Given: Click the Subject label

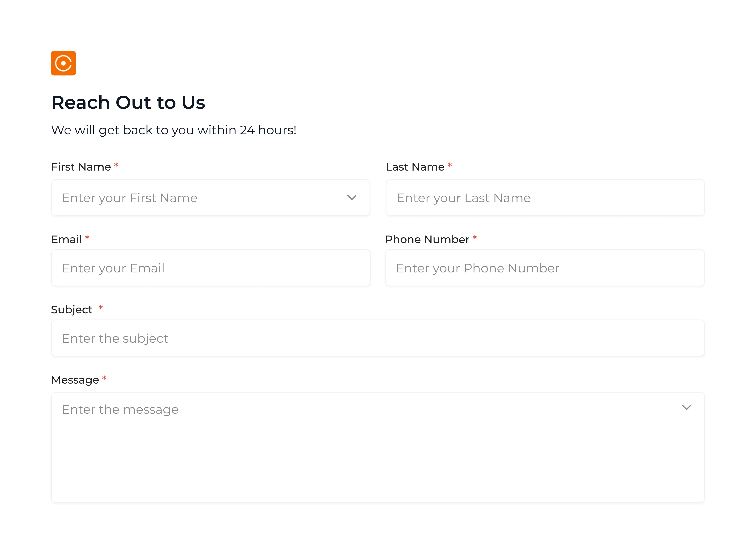Looking at the screenshot, I should click(72, 310).
